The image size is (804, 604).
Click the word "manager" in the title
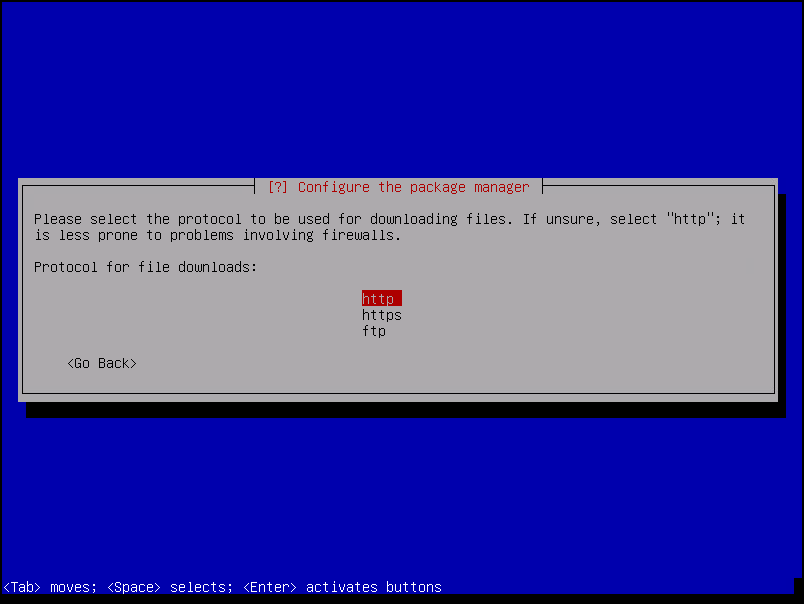click(501, 187)
